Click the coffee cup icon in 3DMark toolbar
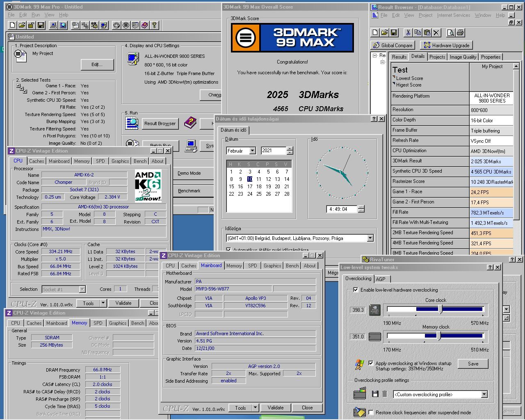Screen dimensions: 525x420 click(116, 25)
